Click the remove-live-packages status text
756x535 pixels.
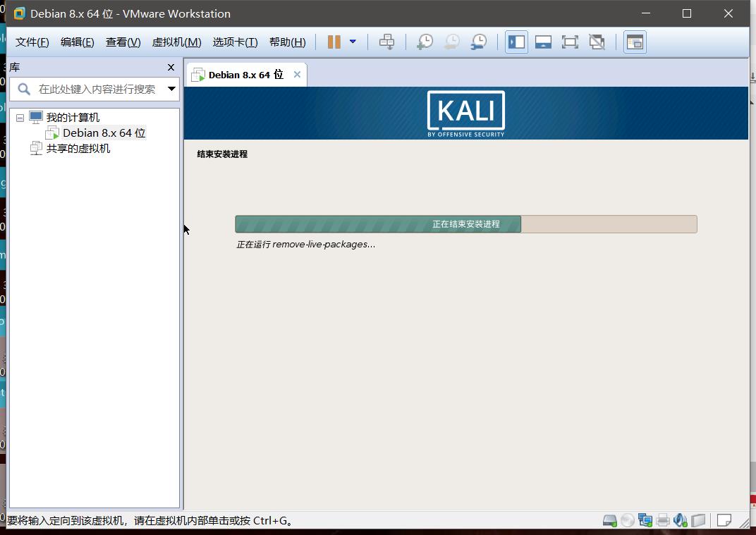[305, 245]
